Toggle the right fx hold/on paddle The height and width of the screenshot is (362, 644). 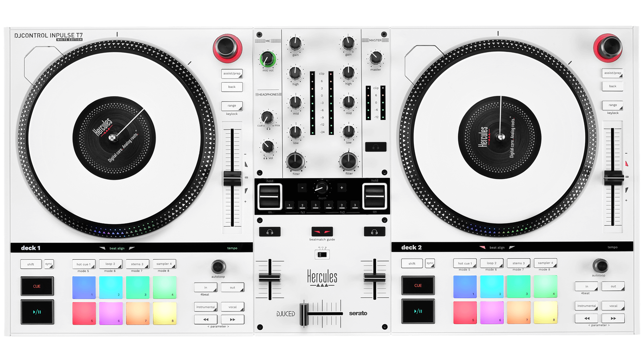(x=375, y=196)
